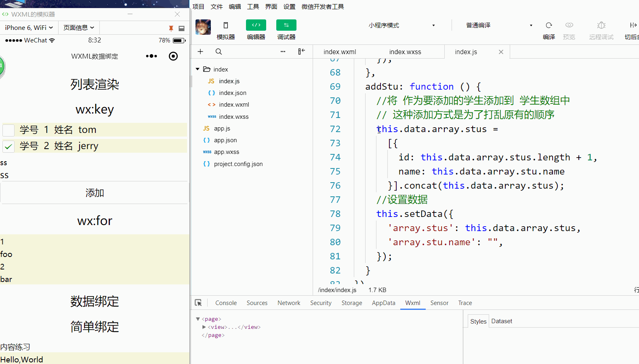639x364 pixels.
Task: Switch to the index.wxss editor tab
Action: pyautogui.click(x=405, y=52)
